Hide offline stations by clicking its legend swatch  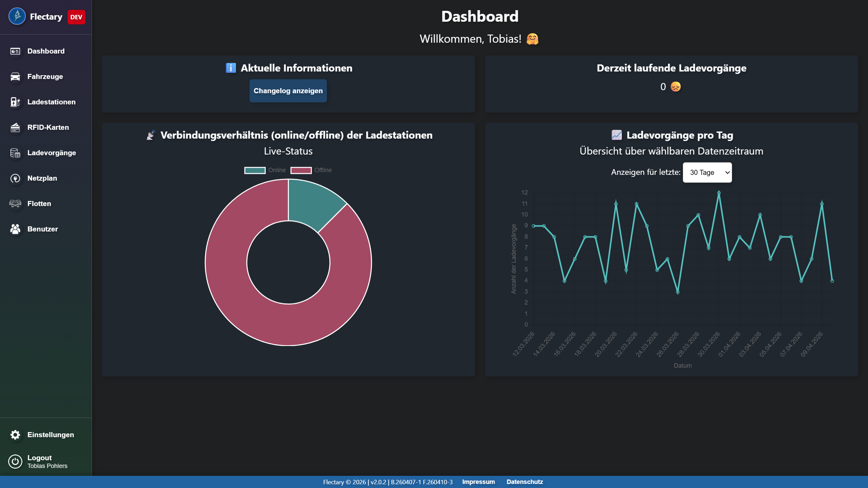pos(301,170)
